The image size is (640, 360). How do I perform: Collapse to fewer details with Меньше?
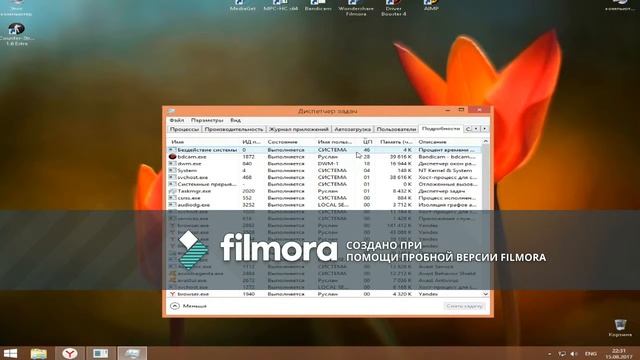[188, 306]
